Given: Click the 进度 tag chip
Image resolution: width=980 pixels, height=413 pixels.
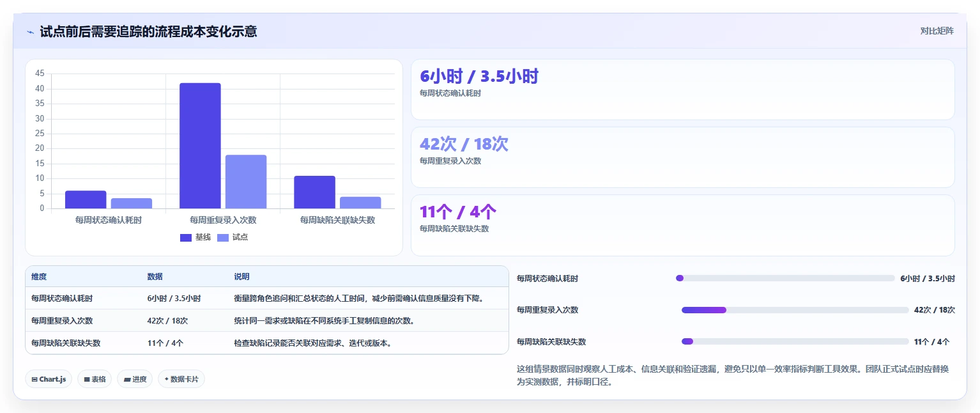Looking at the screenshot, I should click(135, 379).
